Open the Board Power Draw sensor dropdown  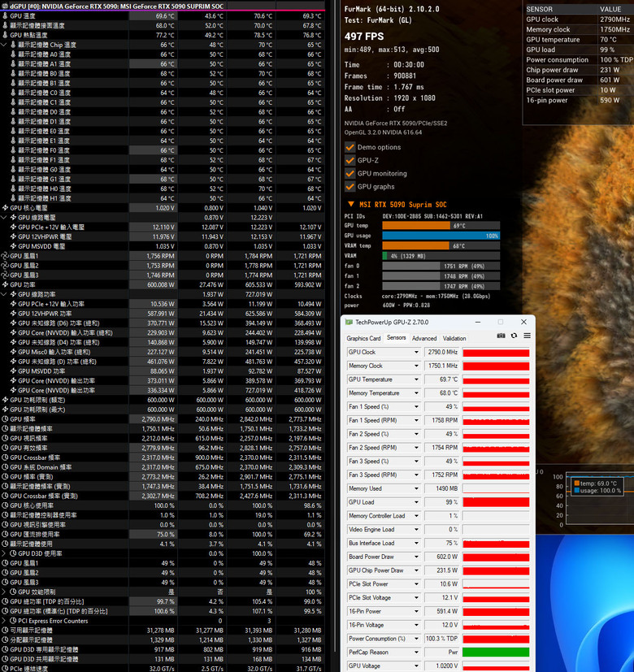click(416, 557)
